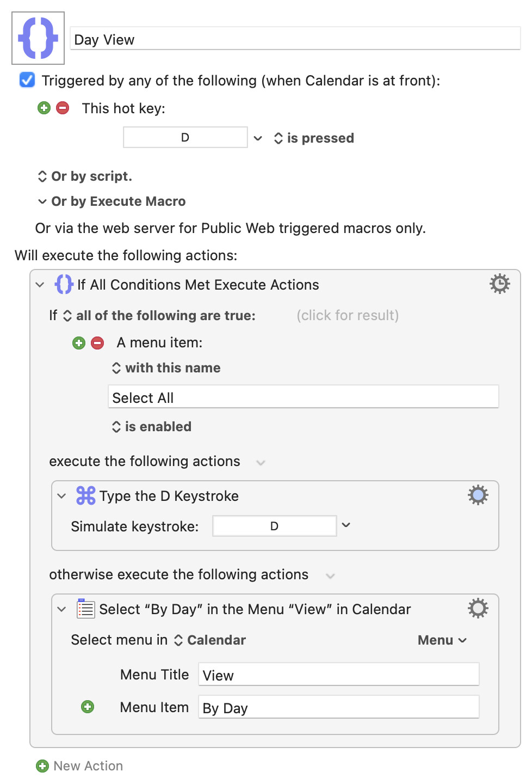
Task: Open the hot key options dropdown arrow
Action: pos(258,138)
